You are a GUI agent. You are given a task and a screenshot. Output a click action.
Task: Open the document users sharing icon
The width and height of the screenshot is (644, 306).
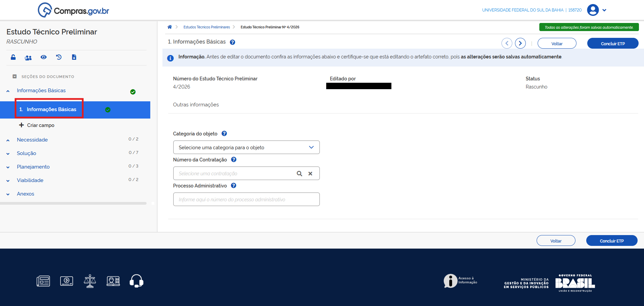coord(28,57)
